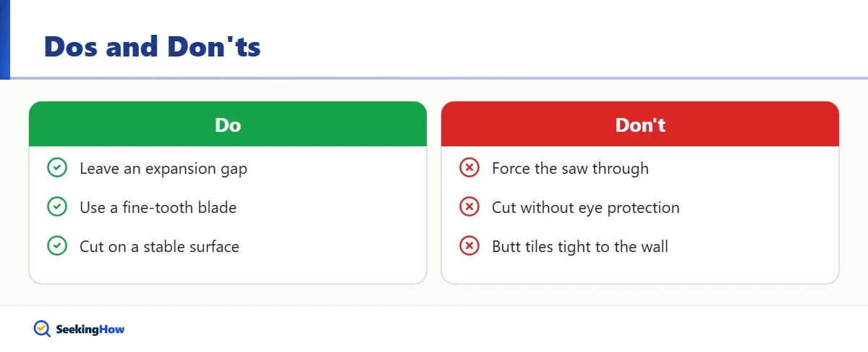Click the Use a fine-tooth blade text
Image resolution: width=868 pixels, height=352 pixels.
158,208
